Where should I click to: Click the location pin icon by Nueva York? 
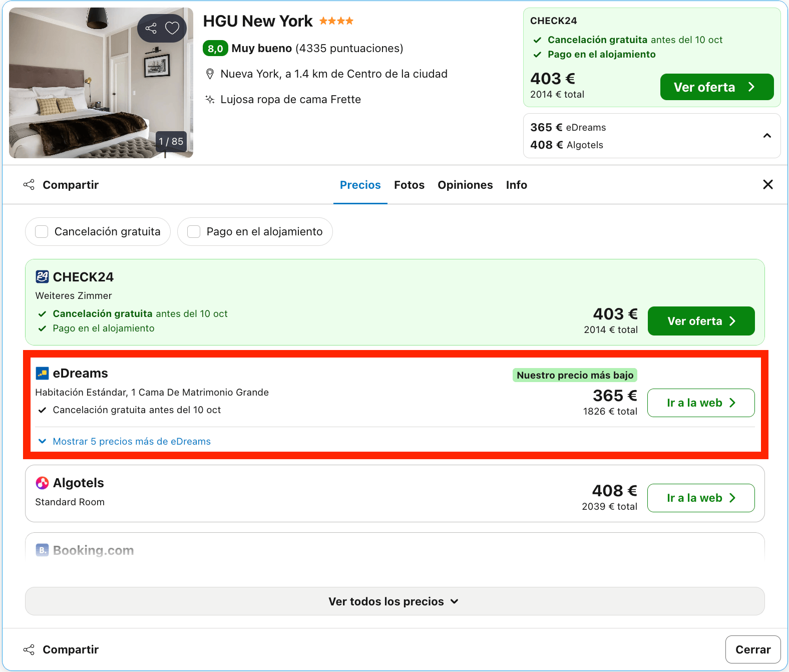[x=210, y=74]
